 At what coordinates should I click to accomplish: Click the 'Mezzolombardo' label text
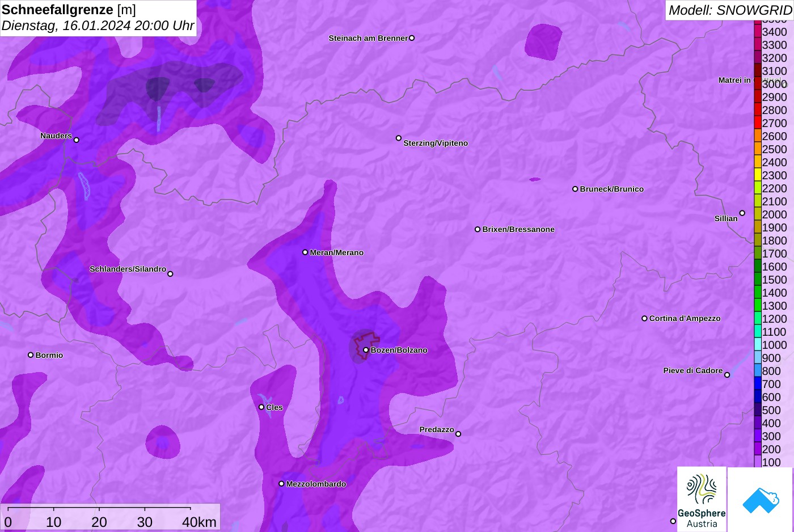click(316, 484)
